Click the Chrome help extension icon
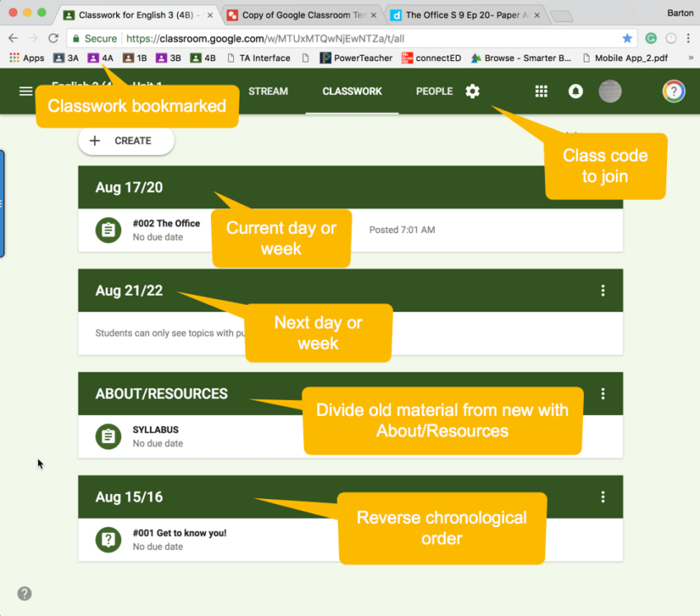 point(670,39)
